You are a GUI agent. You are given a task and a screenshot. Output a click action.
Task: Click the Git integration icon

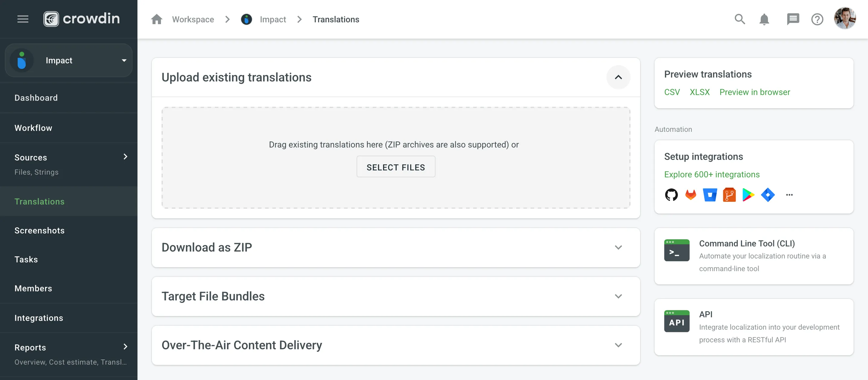[x=729, y=195]
